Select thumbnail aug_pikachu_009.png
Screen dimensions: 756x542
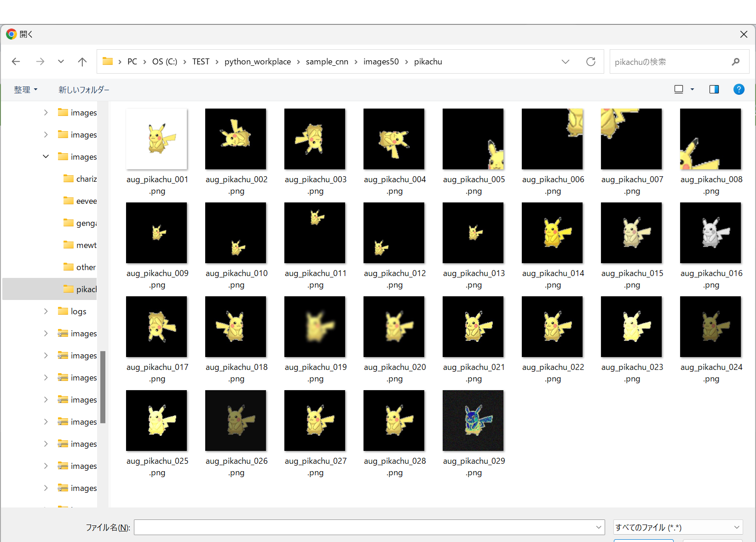click(156, 233)
